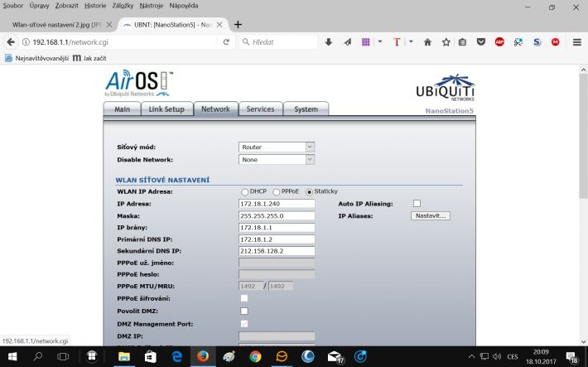Open the Services tab
The height and width of the screenshot is (367, 588).
point(260,109)
